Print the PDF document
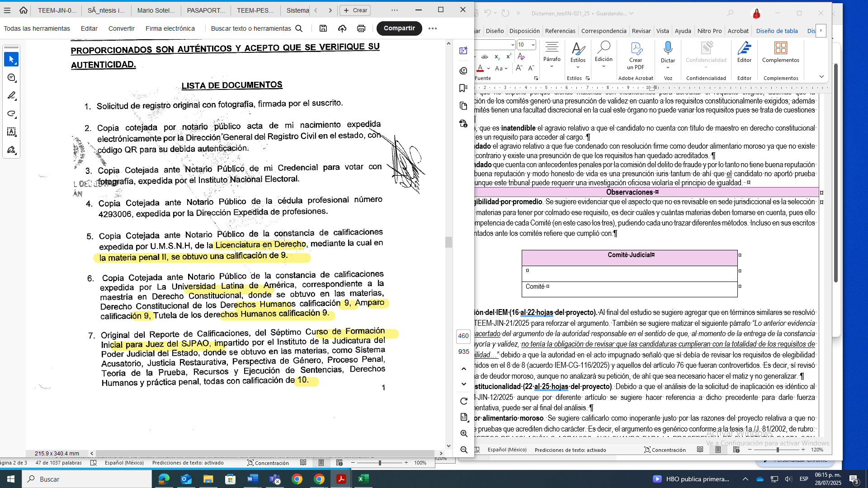This screenshot has width=868, height=488. point(361,28)
